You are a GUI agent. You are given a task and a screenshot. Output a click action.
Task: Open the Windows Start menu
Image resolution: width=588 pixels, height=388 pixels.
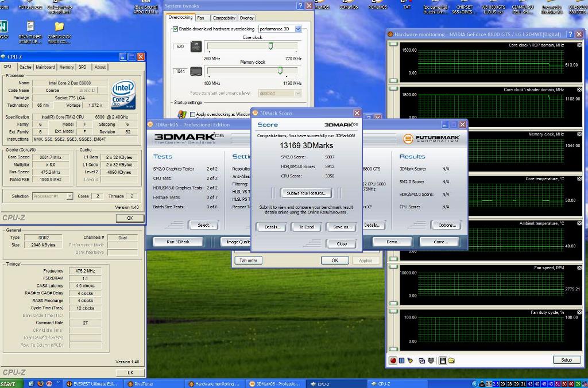pos(11,384)
